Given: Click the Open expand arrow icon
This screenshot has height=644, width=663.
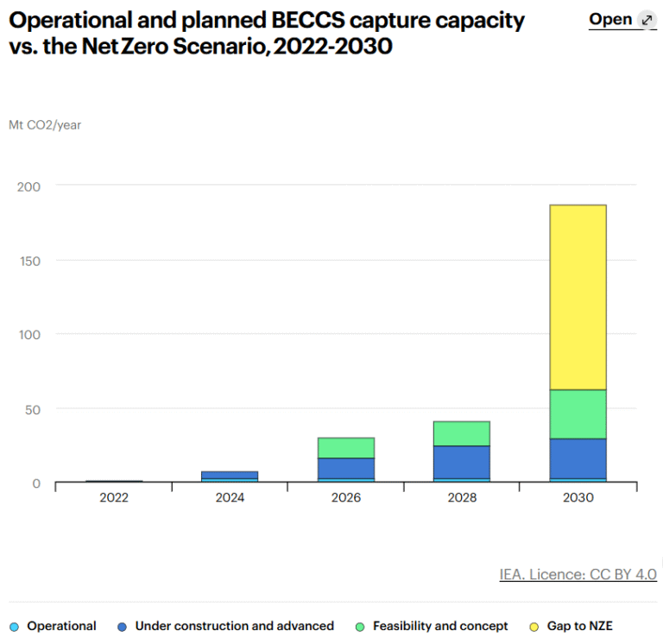Looking at the screenshot, I should click(x=647, y=20).
